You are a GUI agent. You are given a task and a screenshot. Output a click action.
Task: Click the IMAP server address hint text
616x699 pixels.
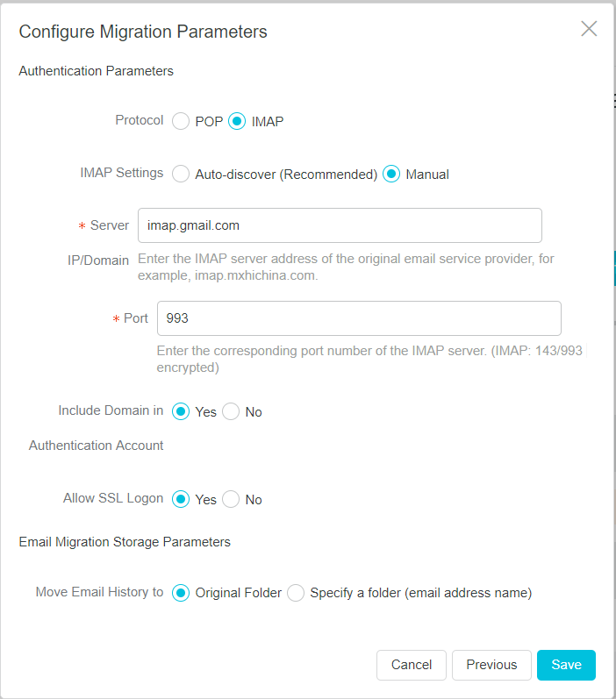click(347, 267)
